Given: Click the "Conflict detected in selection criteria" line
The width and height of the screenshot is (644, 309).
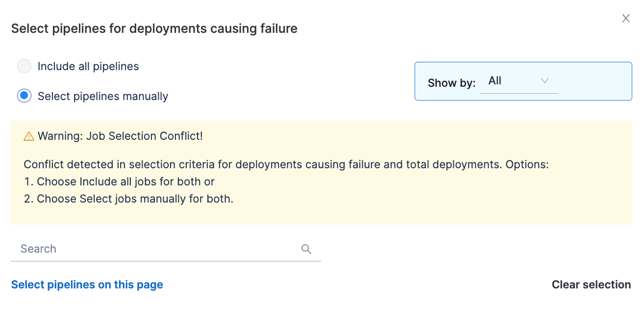Looking at the screenshot, I should pos(286,164).
